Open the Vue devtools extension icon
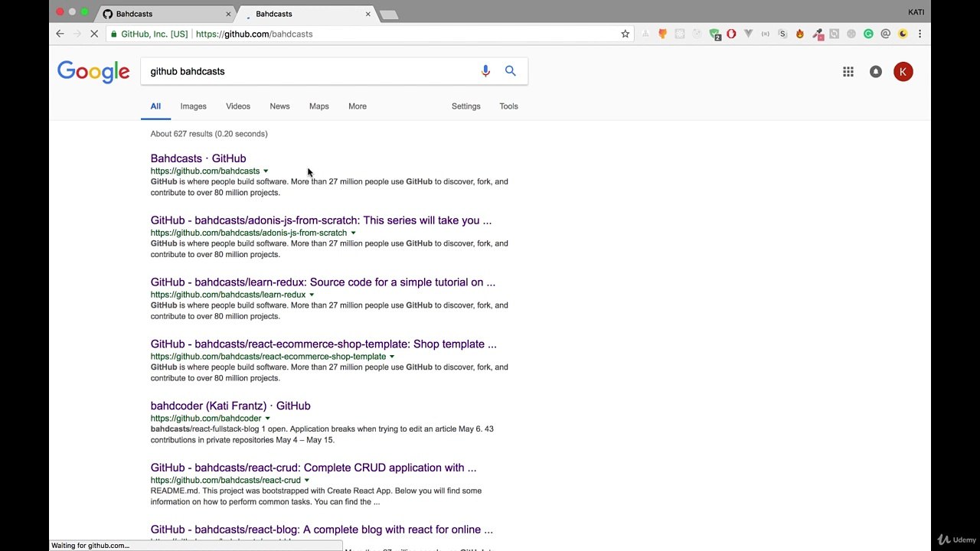980x551 pixels. point(748,34)
